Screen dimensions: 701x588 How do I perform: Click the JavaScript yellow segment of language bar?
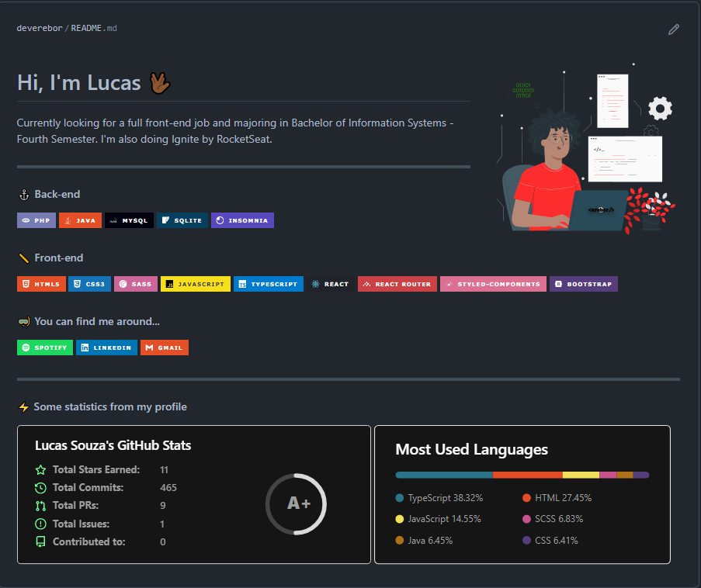(581, 475)
